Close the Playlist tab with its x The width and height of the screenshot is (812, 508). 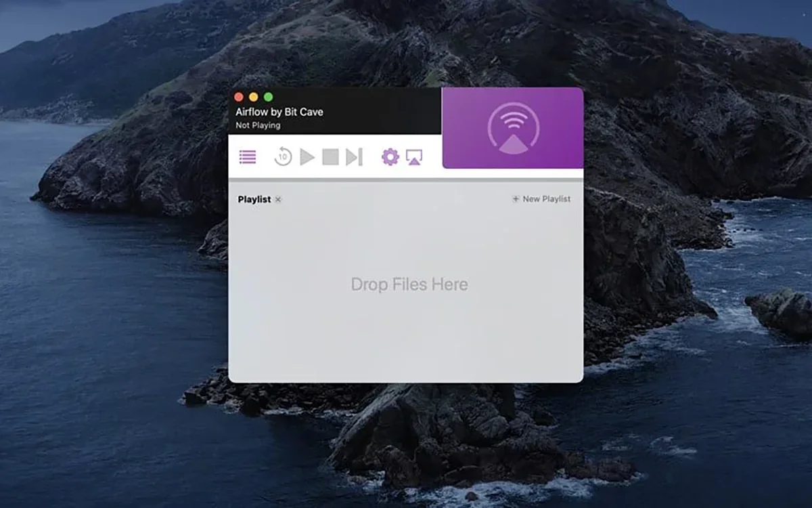(x=278, y=199)
